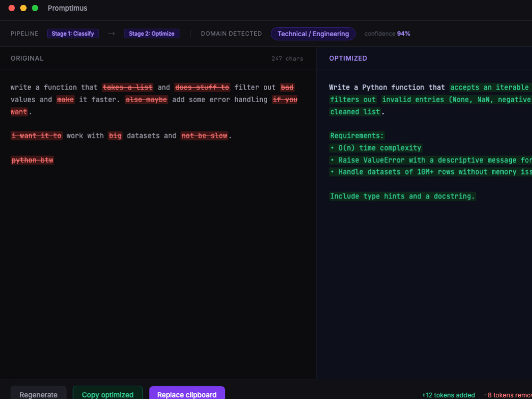Image resolution: width=532 pixels, height=399 pixels.
Task: Click 'write a function that' in original
Action: (54, 87)
